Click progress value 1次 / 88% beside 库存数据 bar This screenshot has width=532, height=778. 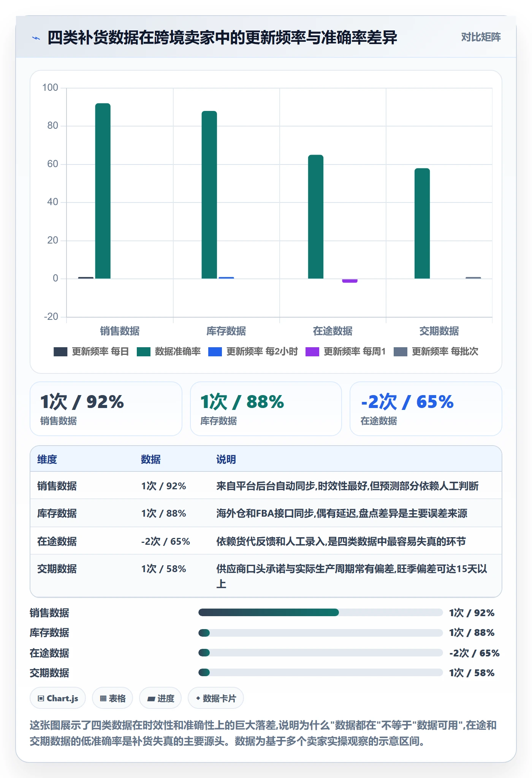click(472, 633)
